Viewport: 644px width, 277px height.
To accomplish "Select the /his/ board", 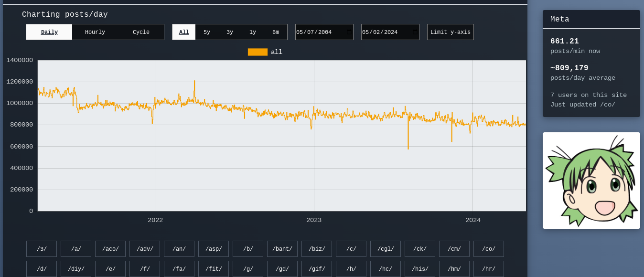I will (x=420, y=269).
